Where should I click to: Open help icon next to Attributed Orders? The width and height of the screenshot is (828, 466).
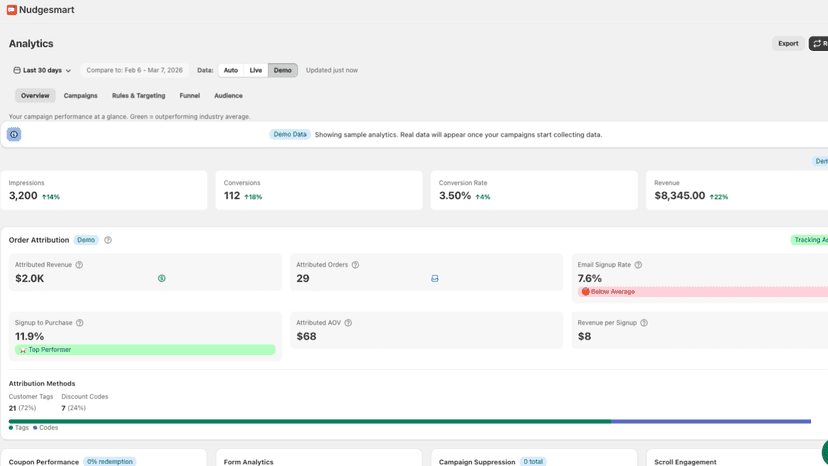point(355,265)
